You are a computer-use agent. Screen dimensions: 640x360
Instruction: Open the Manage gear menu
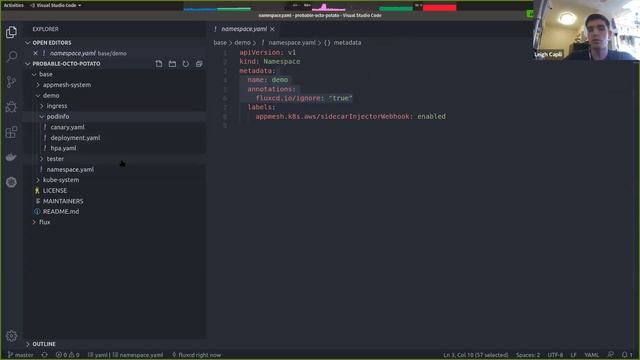tap(11, 336)
